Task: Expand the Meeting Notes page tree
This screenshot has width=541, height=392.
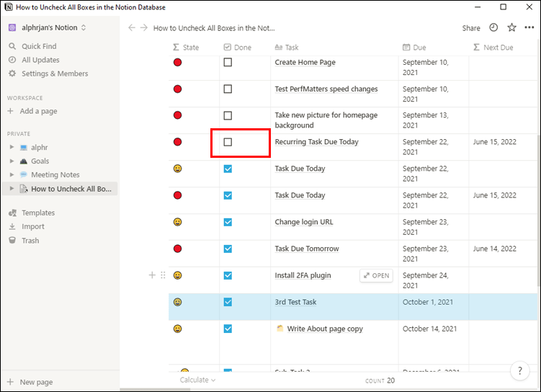Action: pyautogui.click(x=12, y=175)
